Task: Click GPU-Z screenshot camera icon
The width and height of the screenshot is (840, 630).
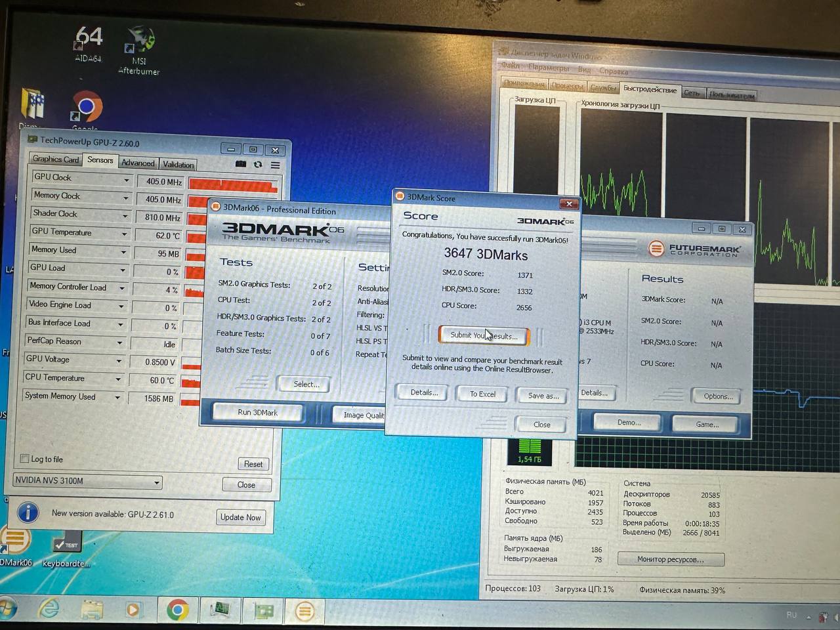Action: (241, 164)
